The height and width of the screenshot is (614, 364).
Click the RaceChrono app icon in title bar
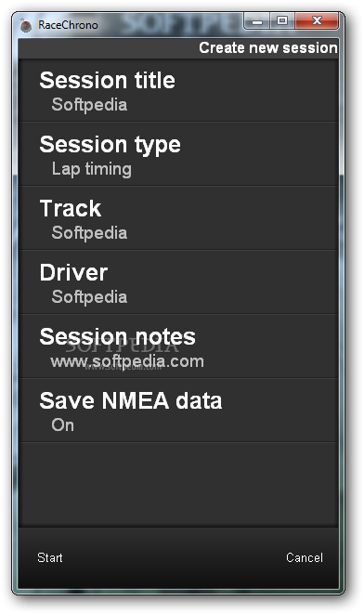coord(26,25)
